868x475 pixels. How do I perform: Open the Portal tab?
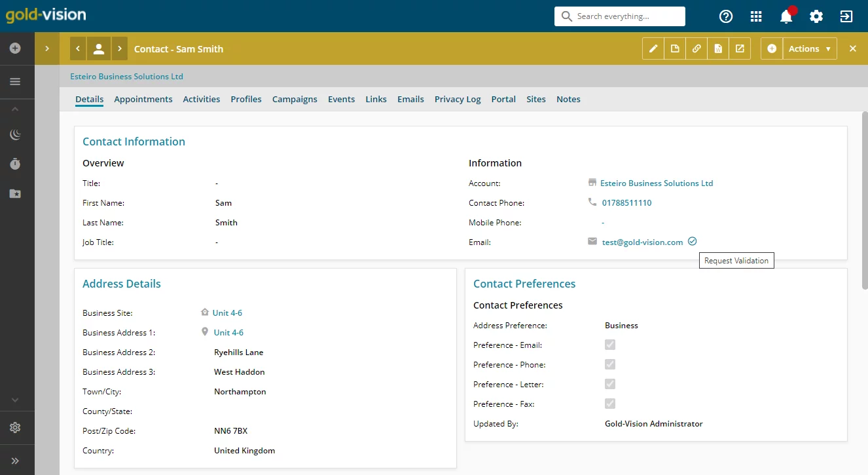tap(503, 99)
